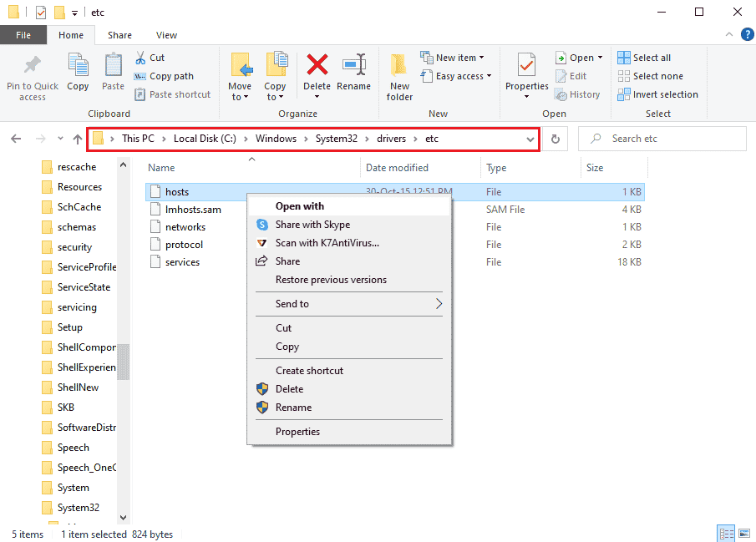Sort files by the Name column header

[161, 168]
